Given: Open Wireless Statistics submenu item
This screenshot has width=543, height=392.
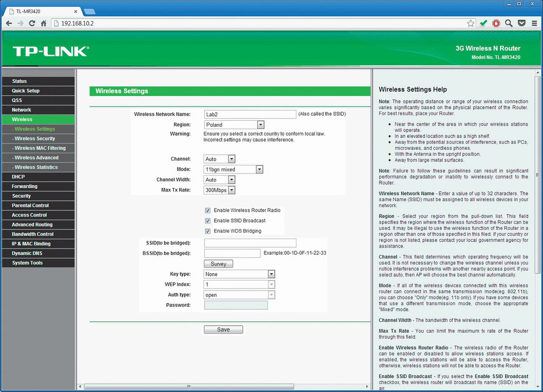Looking at the screenshot, I should (38, 167).
